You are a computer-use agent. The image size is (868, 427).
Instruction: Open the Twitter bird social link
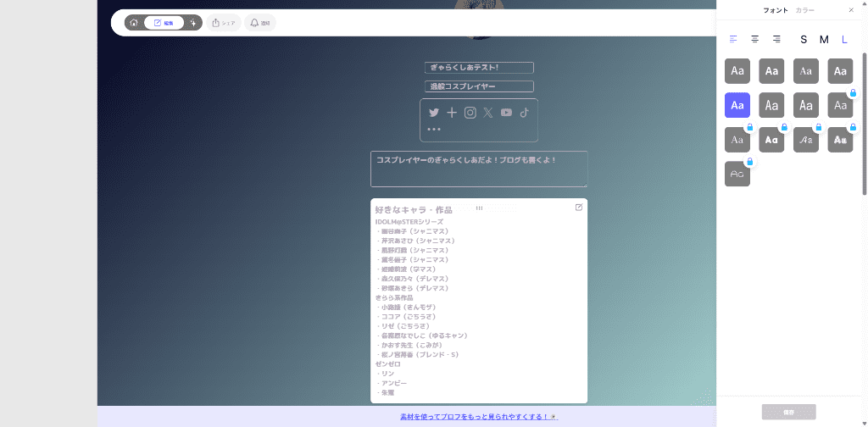coord(434,113)
